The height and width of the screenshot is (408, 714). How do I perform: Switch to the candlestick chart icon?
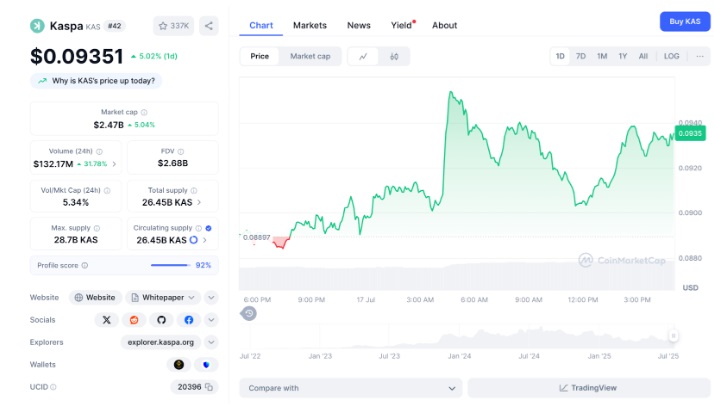[x=394, y=57]
